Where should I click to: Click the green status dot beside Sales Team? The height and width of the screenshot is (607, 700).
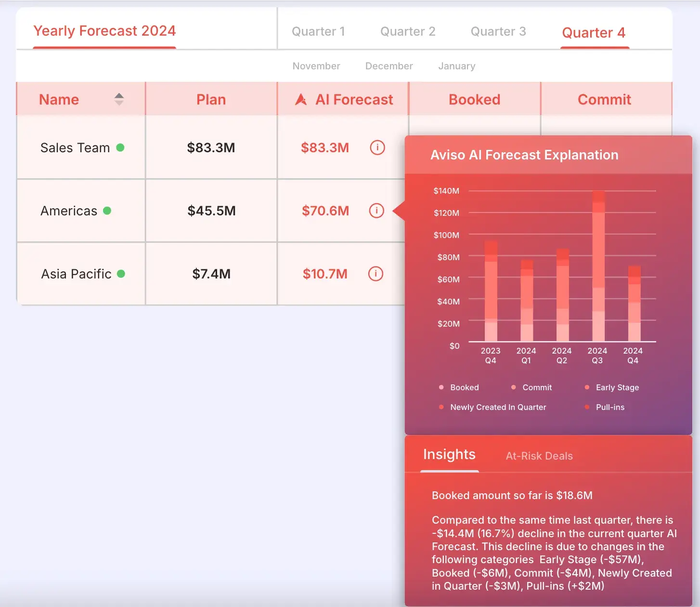(x=120, y=147)
